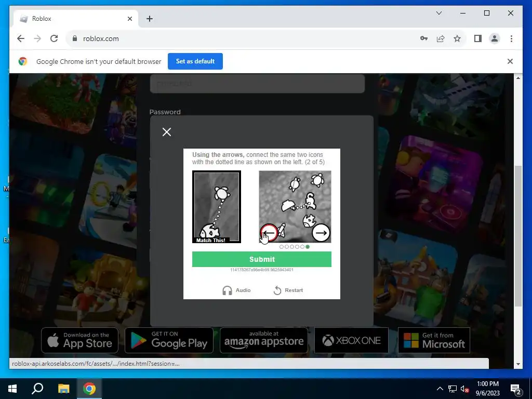Open the taskbar clock showing 1:00 PM
Screen dimensions: 532x399
point(487,389)
